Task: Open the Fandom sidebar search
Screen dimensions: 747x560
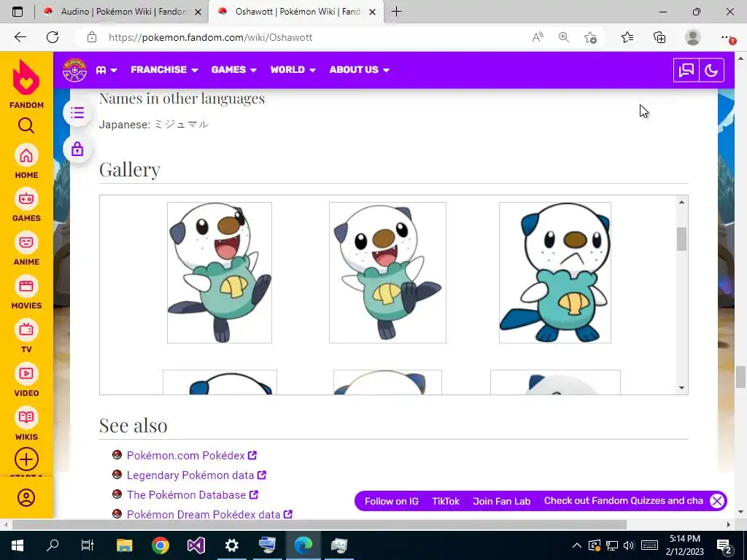Action: pyautogui.click(x=26, y=125)
